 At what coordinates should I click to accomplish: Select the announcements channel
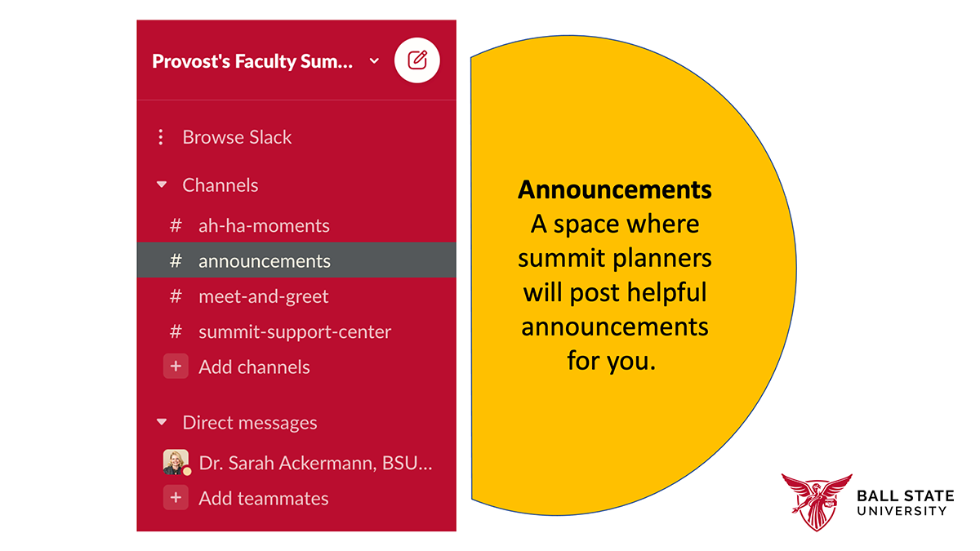pos(265,261)
